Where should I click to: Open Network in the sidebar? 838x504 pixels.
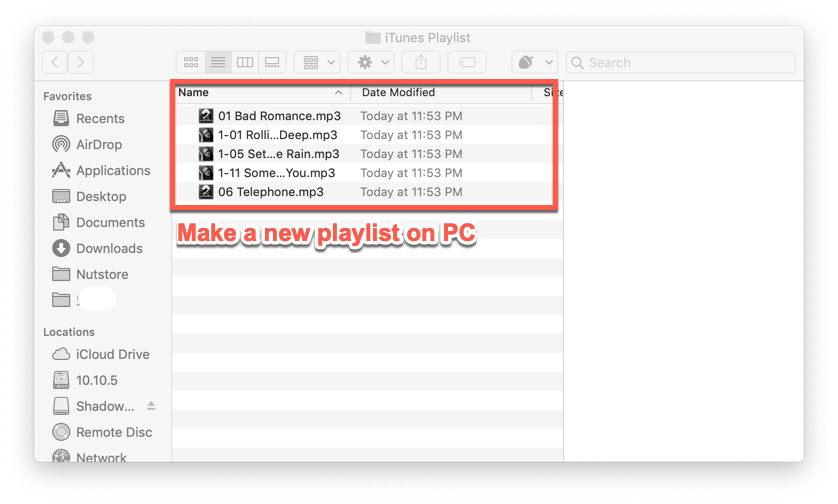point(101,457)
